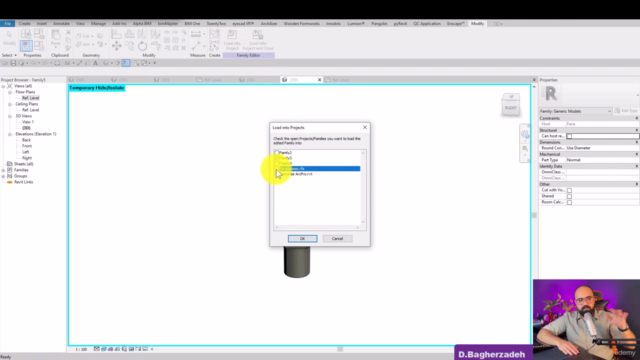Open the Select panel dropdown
Viewport: 640px width, 360px height.
(9, 55)
